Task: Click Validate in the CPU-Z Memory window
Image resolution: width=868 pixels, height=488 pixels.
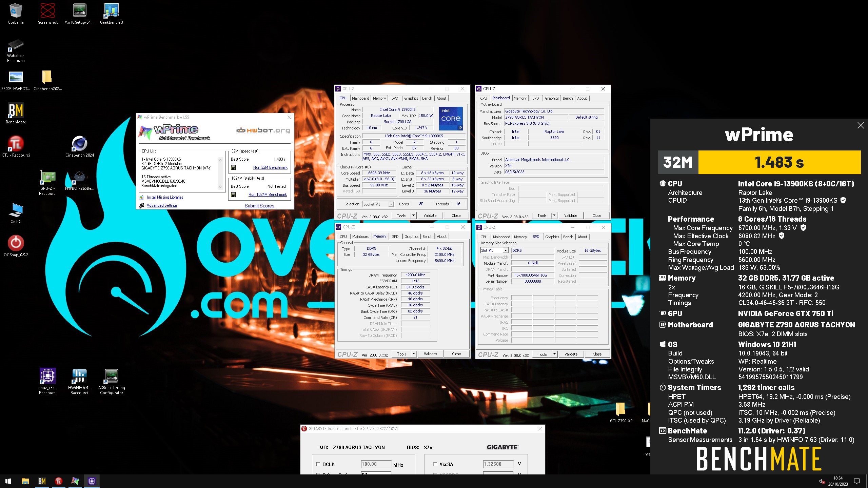Action: tap(430, 354)
